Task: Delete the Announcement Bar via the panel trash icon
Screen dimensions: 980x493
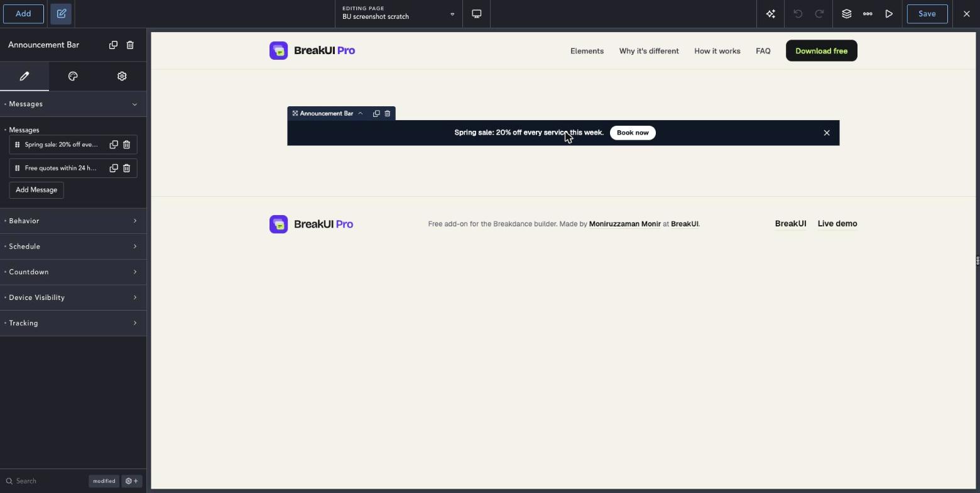Action: pos(130,45)
